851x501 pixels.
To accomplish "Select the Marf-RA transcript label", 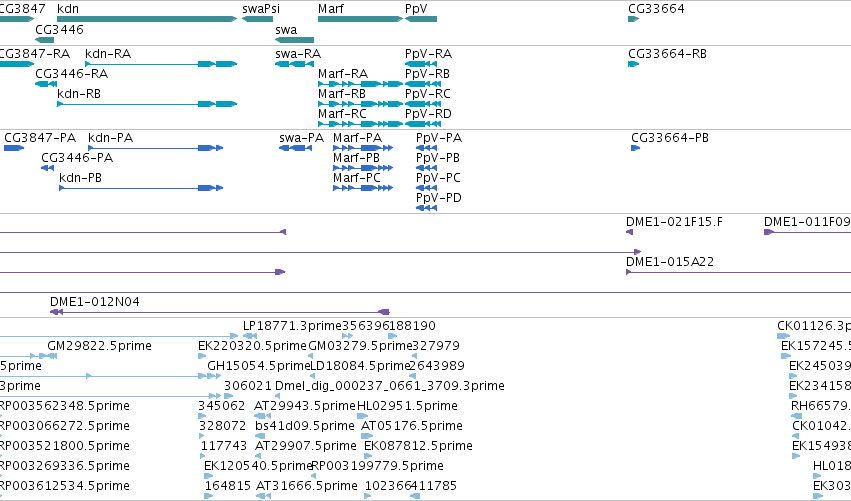I will click(343, 74).
